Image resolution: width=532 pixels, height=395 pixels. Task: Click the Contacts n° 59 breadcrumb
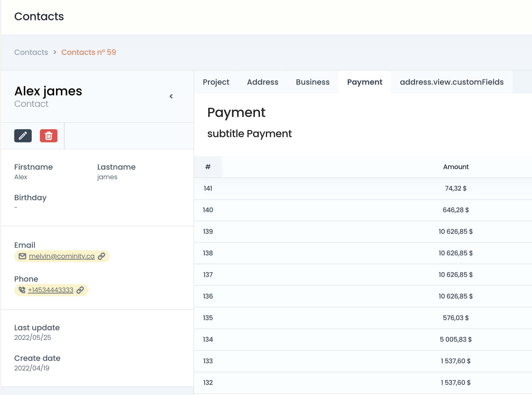coord(89,52)
